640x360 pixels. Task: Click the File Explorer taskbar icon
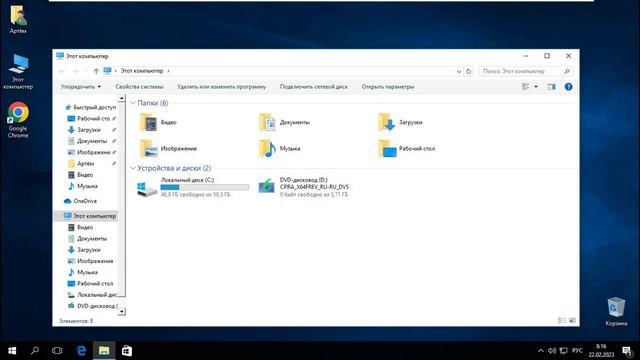pos(104,351)
